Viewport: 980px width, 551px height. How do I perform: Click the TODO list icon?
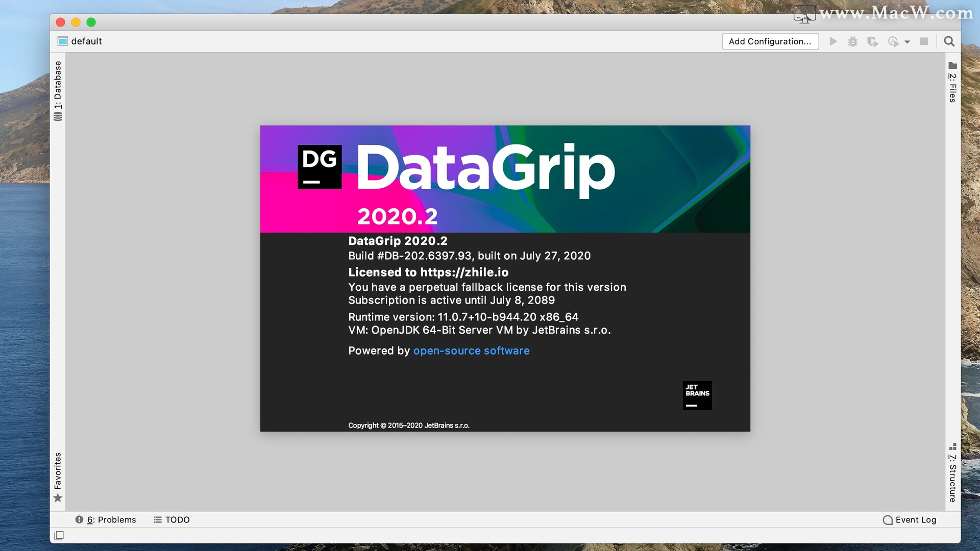coord(158,519)
